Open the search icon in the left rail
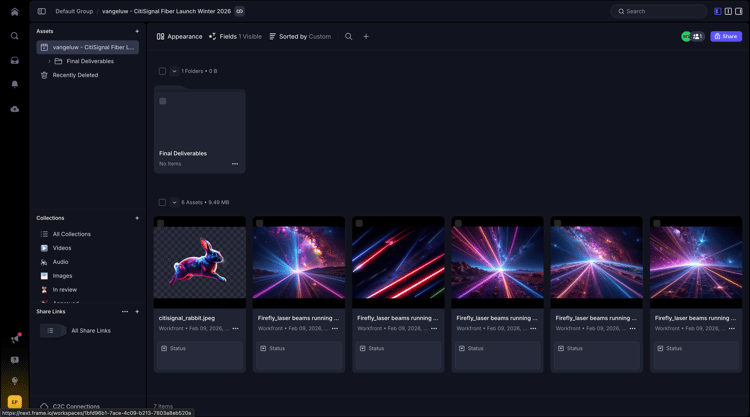This screenshot has height=417, width=750. tap(14, 36)
